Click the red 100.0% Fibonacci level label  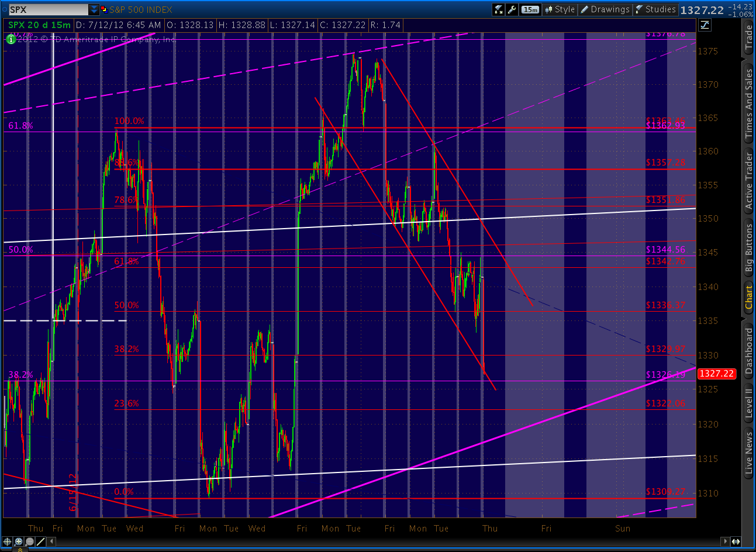[129, 121]
